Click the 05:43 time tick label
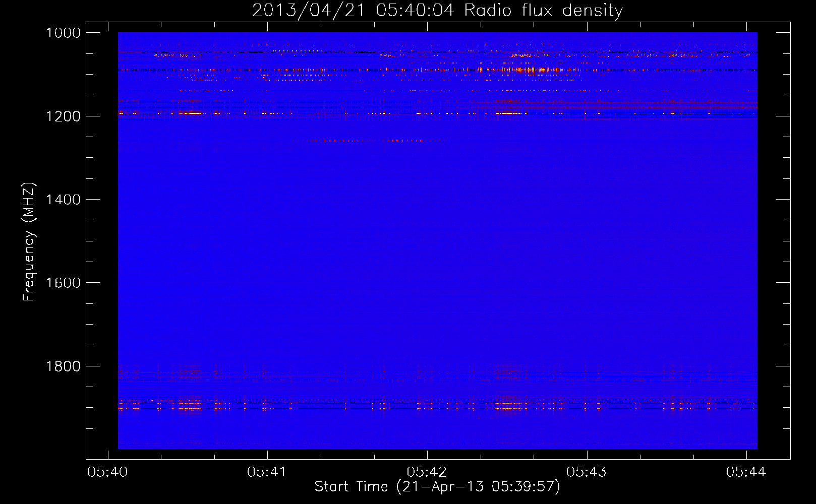Screen dimensions: 816x504 tap(587, 472)
